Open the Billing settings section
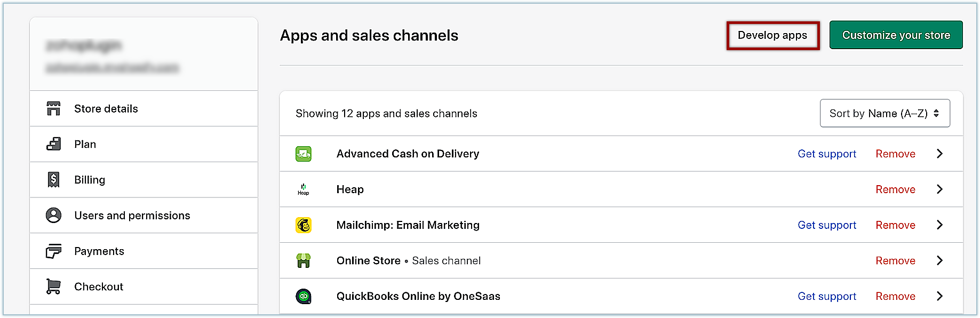The image size is (980, 318). pyautogui.click(x=144, y=180)
